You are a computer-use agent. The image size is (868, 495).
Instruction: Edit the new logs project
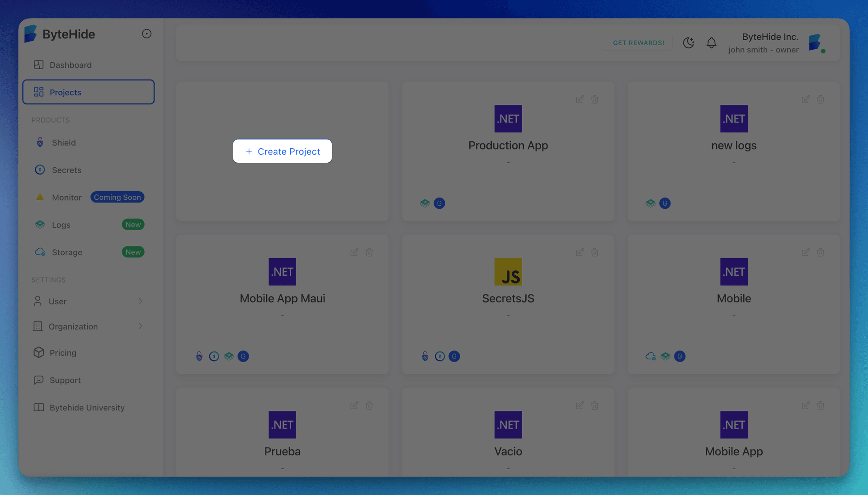pos(805,99)
